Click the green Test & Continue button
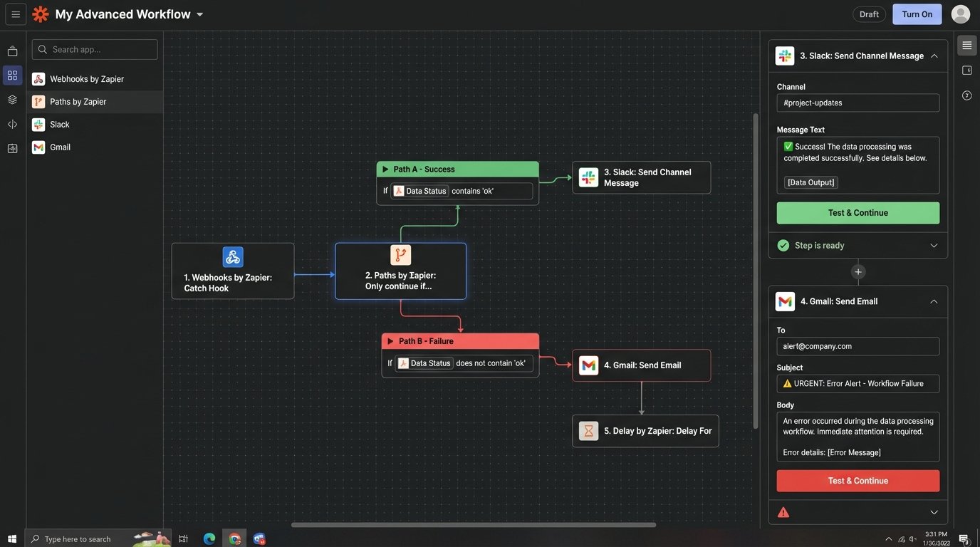The height and width of the screenshot is (547, 980). click(857, 213)
